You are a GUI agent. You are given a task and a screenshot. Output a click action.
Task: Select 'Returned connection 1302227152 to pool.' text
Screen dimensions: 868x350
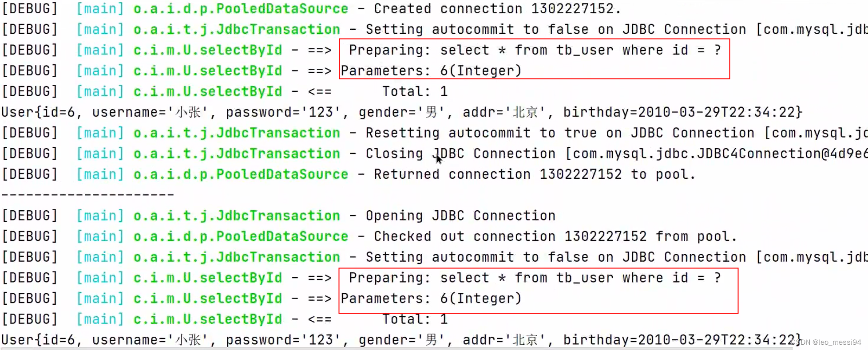pyautogui.click(x=535, y=174)
